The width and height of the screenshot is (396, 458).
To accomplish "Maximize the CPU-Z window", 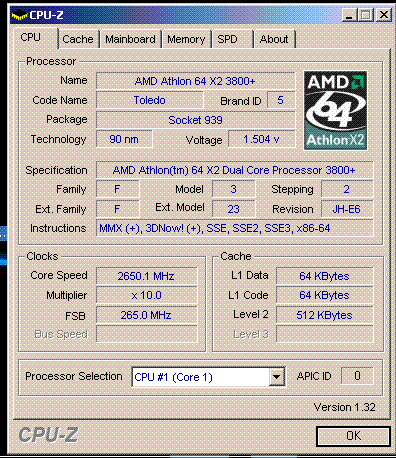I will tap(366, 15).
